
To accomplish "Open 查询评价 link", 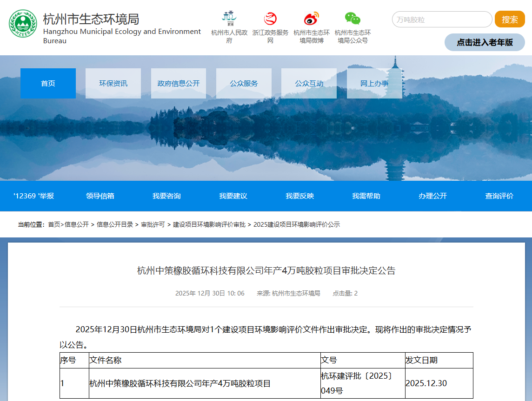I will (499, 196).
